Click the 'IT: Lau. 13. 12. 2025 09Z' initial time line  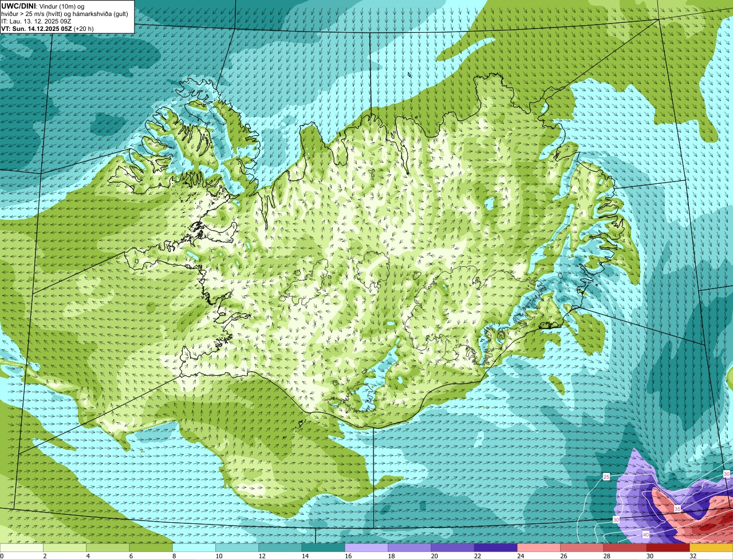tap(36, 21)
